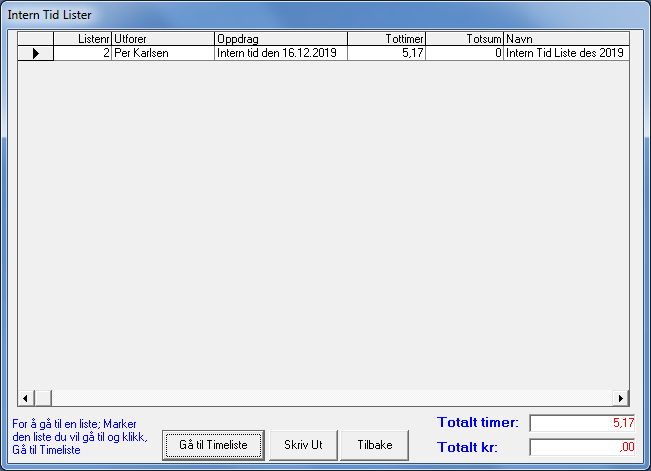This screenshot has width=651, height=471.
Task: Click the Totalt timer field
Action: (583, 423)
